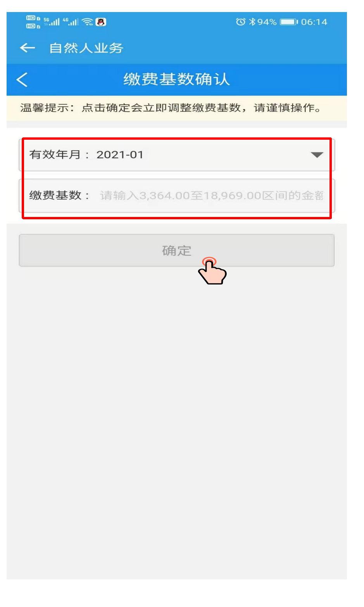Tap the Wi-Fi status icon

coord(88,22)
